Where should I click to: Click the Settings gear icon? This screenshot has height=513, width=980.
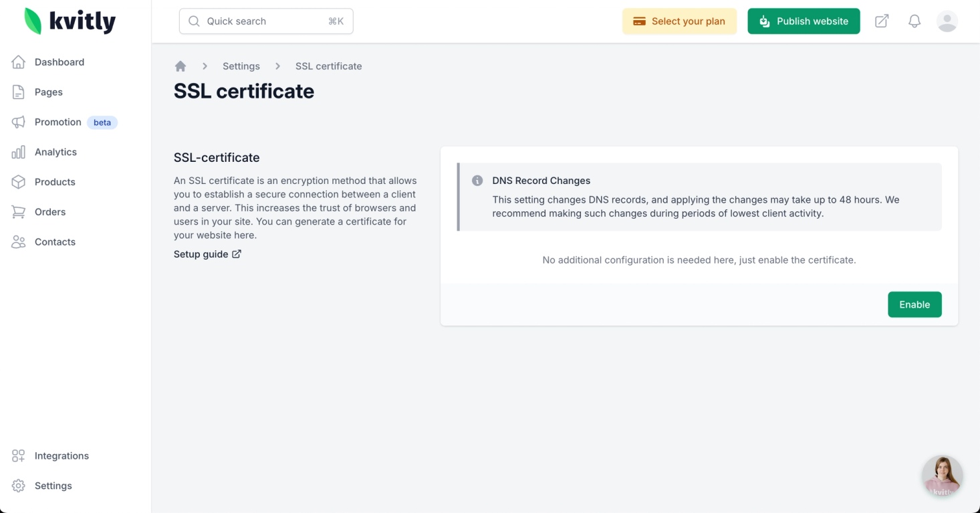tap(19, 486)
